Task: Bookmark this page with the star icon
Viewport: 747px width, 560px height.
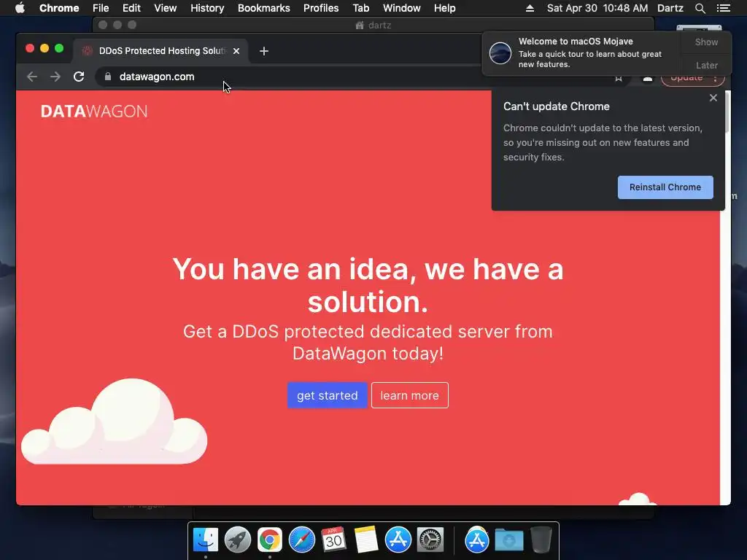Action: [619, 78]
